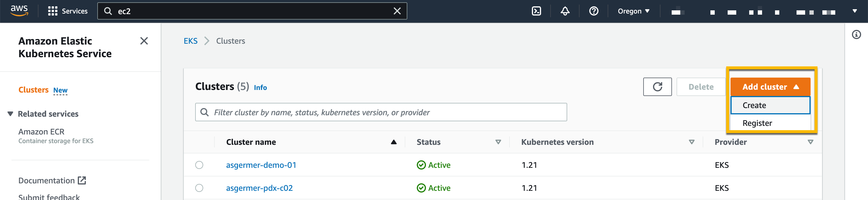Click the Clusters breadcrumb text
Screen dimensions: 868x200
230,41
